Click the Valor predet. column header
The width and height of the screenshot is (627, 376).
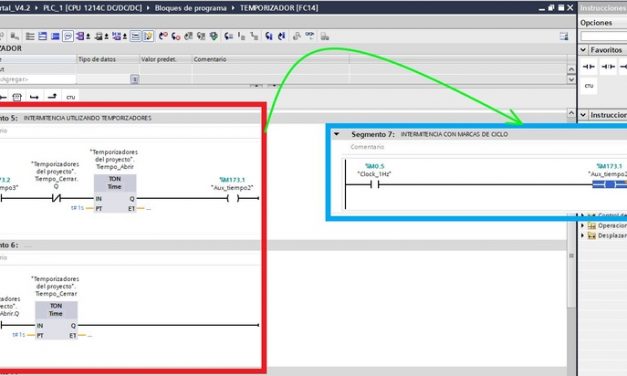pos(166,59)
